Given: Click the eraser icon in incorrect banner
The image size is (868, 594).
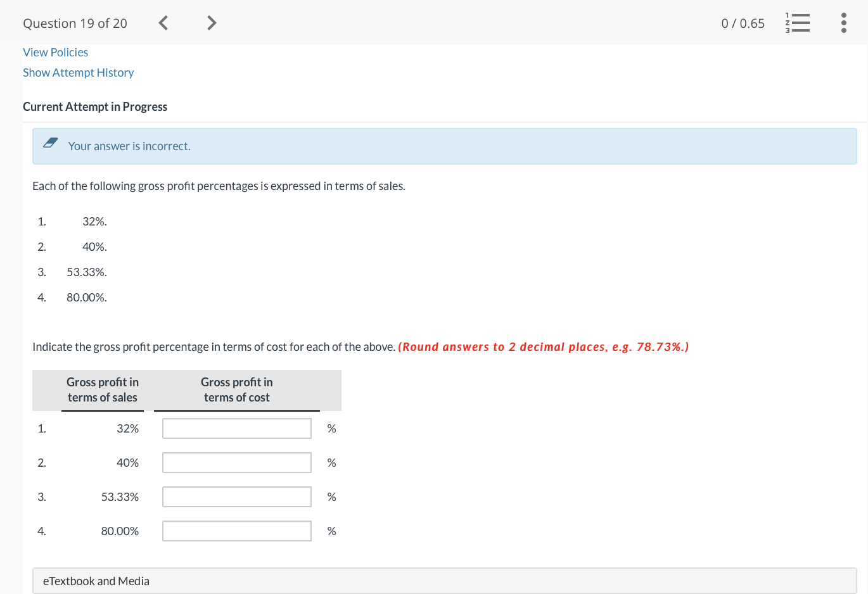Looking at the screenshot, I should point(51,142).
